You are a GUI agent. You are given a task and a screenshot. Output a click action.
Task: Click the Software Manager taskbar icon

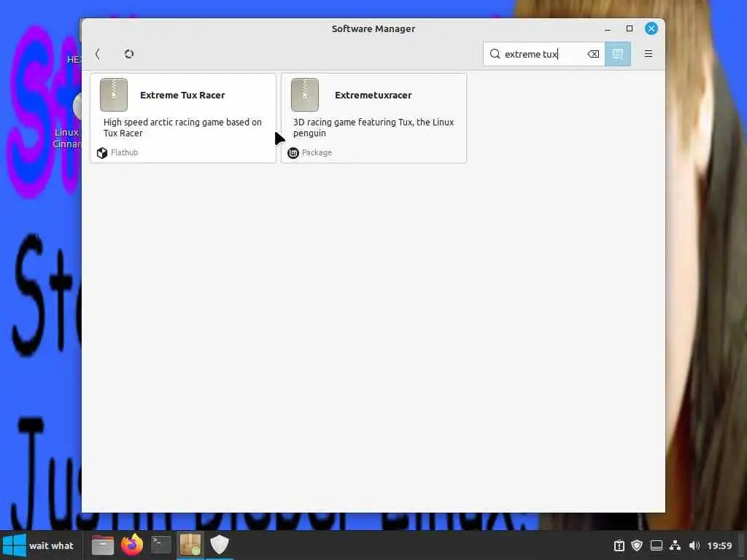click(x=190, y=545)
